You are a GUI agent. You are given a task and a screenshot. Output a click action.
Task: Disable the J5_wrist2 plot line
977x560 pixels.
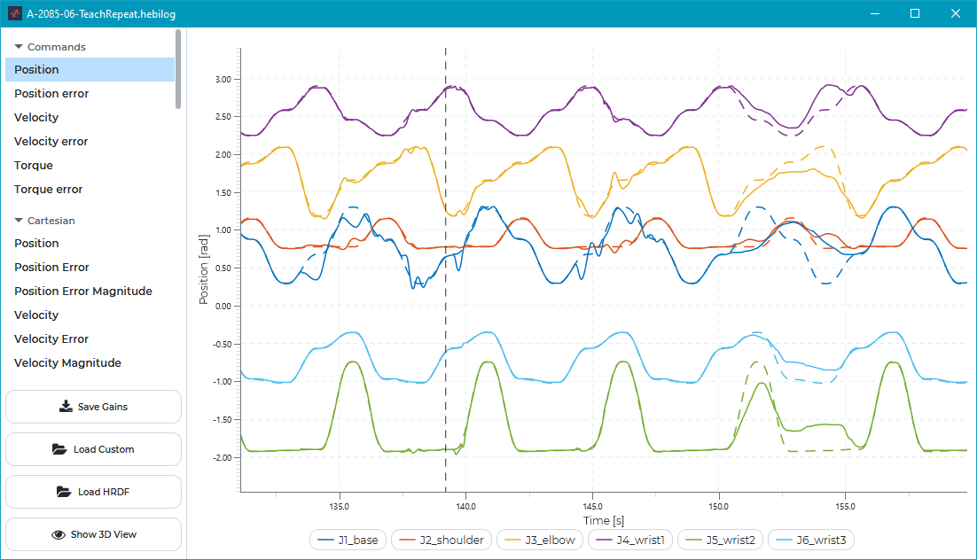[721, 540]
